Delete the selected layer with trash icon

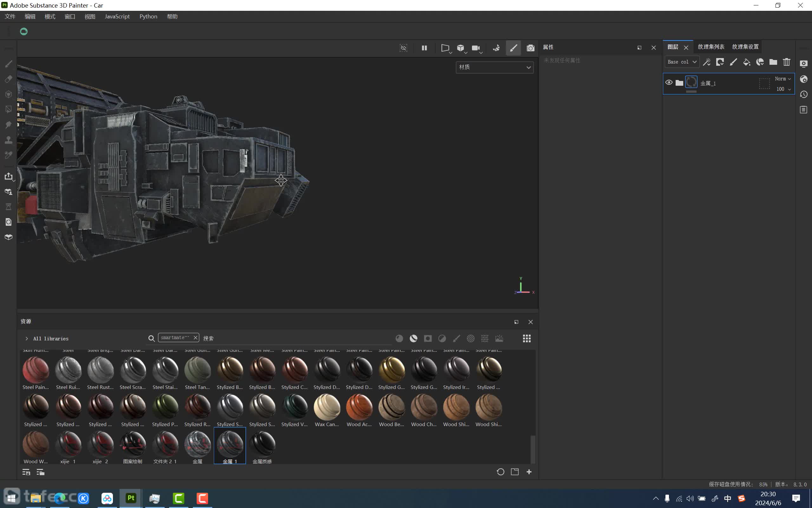click(x=787, y=62)
